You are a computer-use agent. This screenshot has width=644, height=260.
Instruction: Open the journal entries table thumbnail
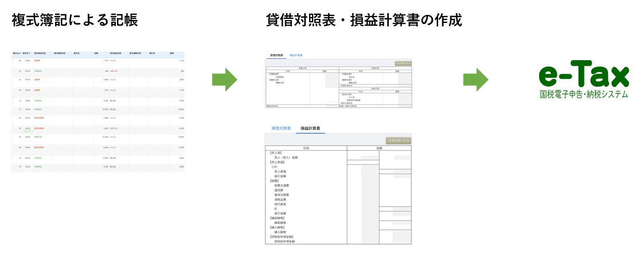98,112
